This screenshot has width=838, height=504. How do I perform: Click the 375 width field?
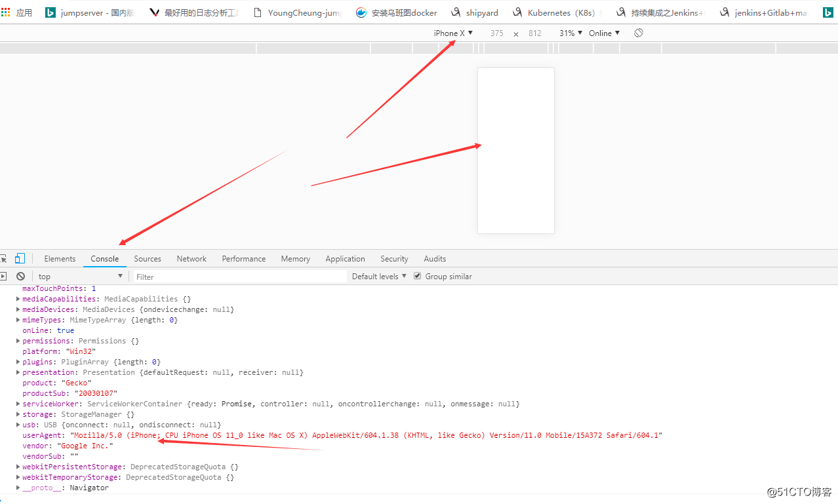(x=497, y=33)
